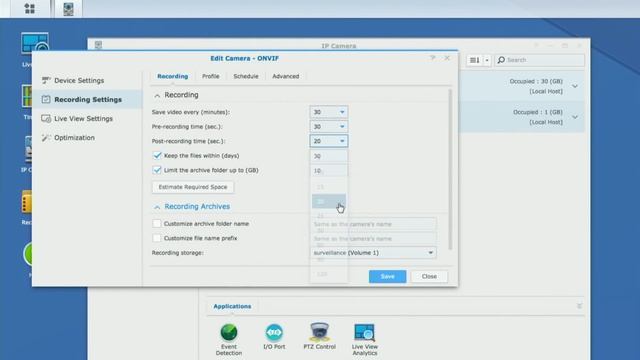Expand camera row occupying 30 GB
The height and width of the screenshot is (360, 640).
click(x=575, y=86)
